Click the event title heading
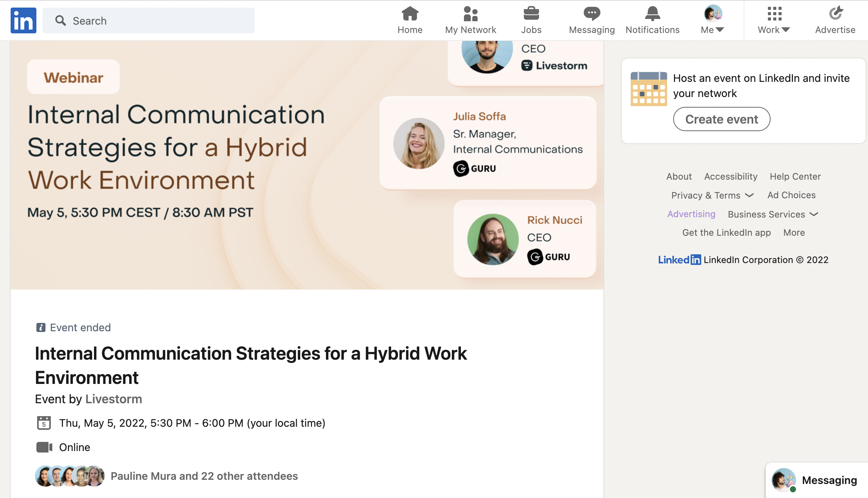Viewport: 868px width, 498px height. 251,365
